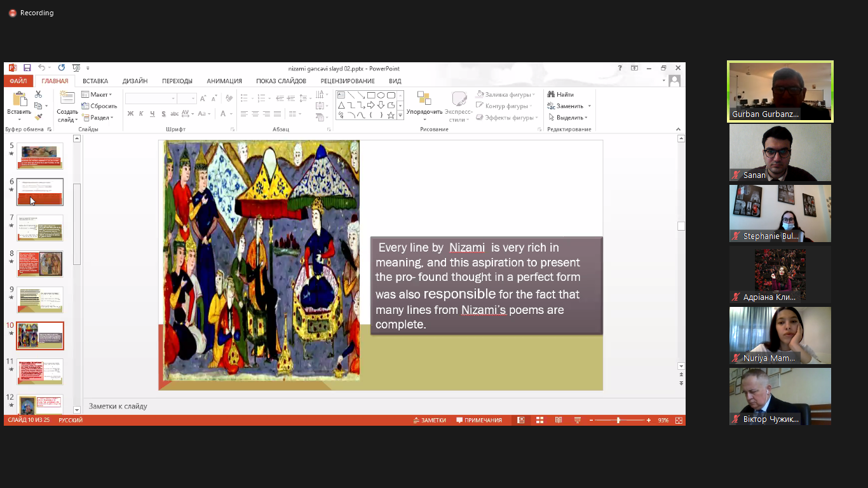Open the Макет layout dropdown
The width and height of the screenshot is (868, 488).
pyautogui.click(x=97, y=95)
